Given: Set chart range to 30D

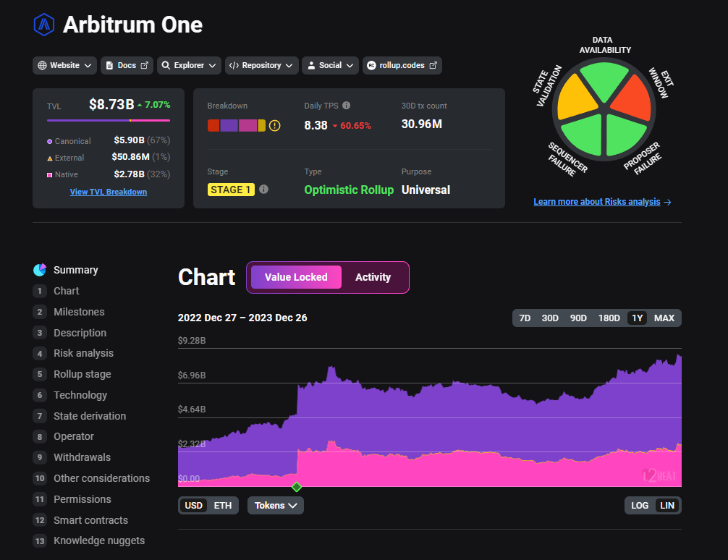Looking at the screenshot, I should point(550,318).
